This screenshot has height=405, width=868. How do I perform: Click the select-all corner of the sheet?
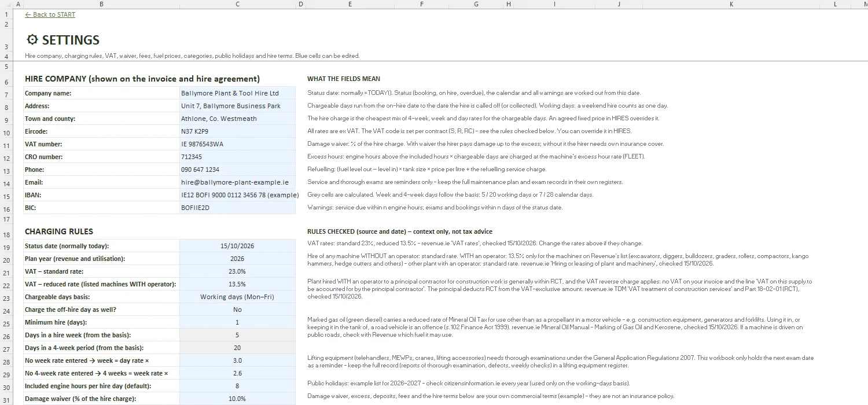(x=6, y=4)
